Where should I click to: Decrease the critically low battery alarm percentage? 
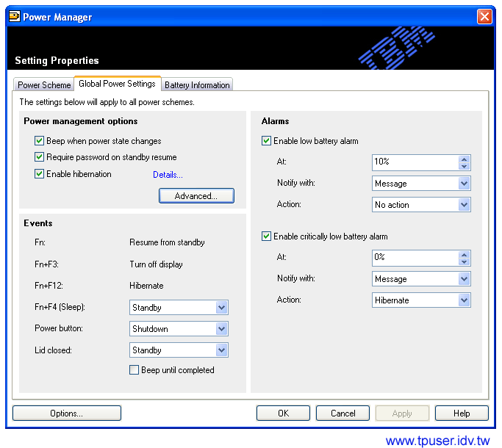[x=464, y=261]
